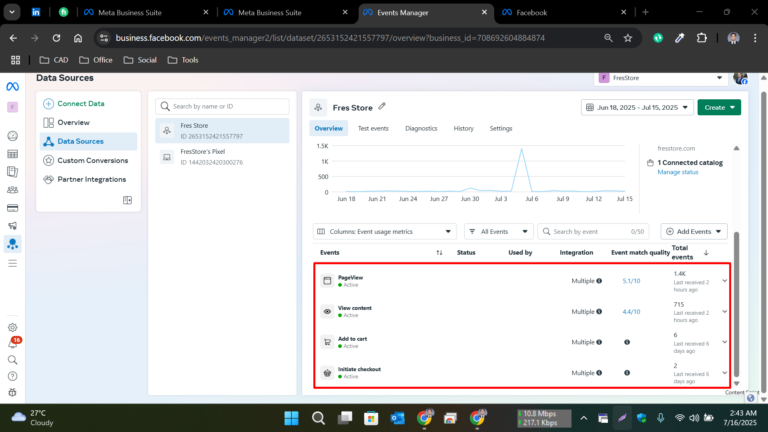
Task: Switch to the Diagnostics tab
Action: [x=421, y=129]
